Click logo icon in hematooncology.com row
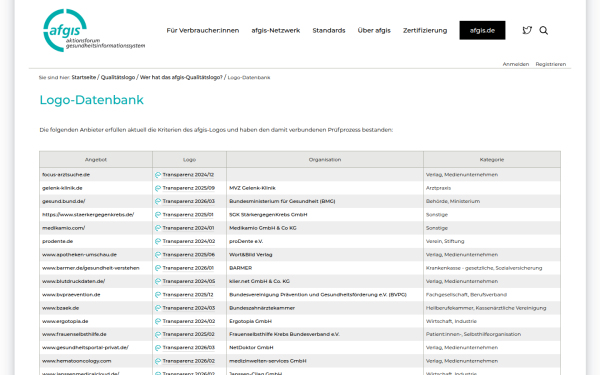 (158, 361)
